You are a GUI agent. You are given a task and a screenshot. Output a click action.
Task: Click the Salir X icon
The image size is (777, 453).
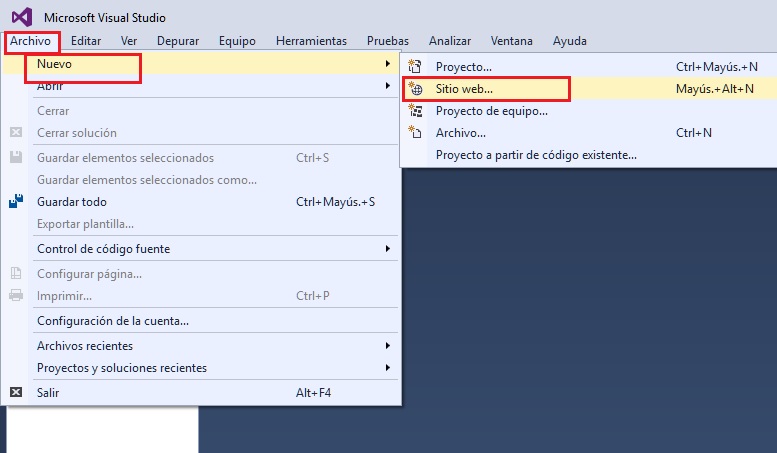(x=16, y=392)
